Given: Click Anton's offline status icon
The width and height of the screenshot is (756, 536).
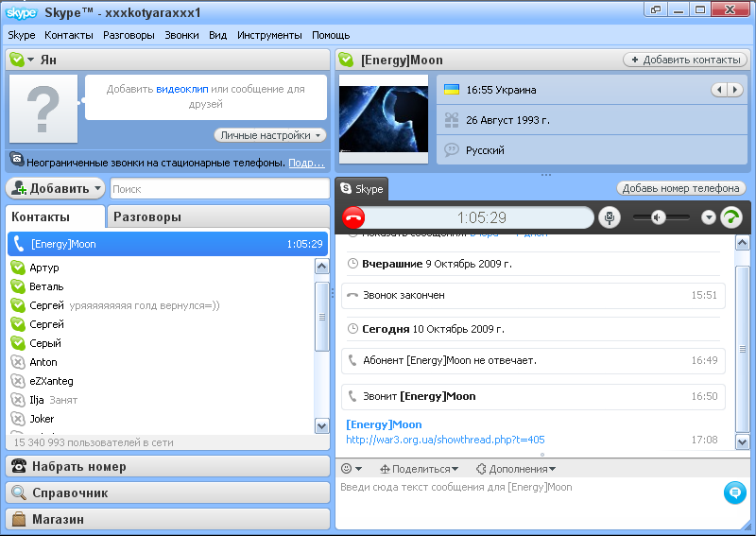Looking at the screenshot, I should [x=18, y=362].
